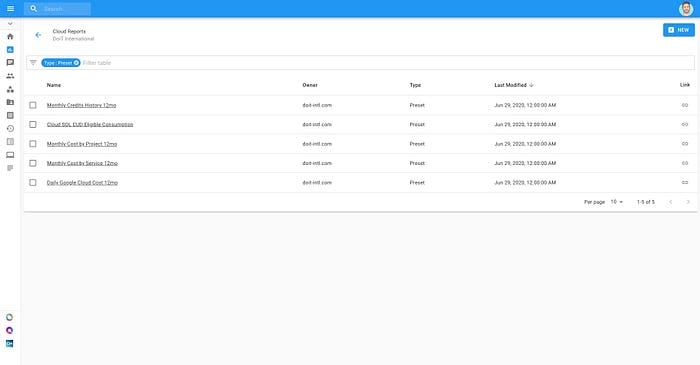
Task: Sort by the Name column header
Action: 54,85
